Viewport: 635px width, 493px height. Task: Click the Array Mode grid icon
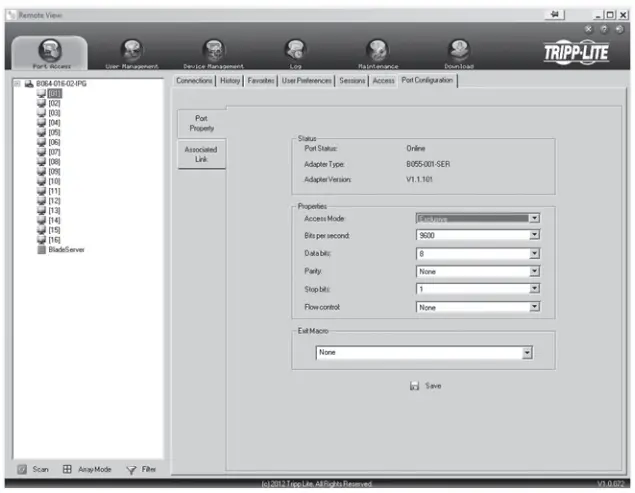pos(67,470)
